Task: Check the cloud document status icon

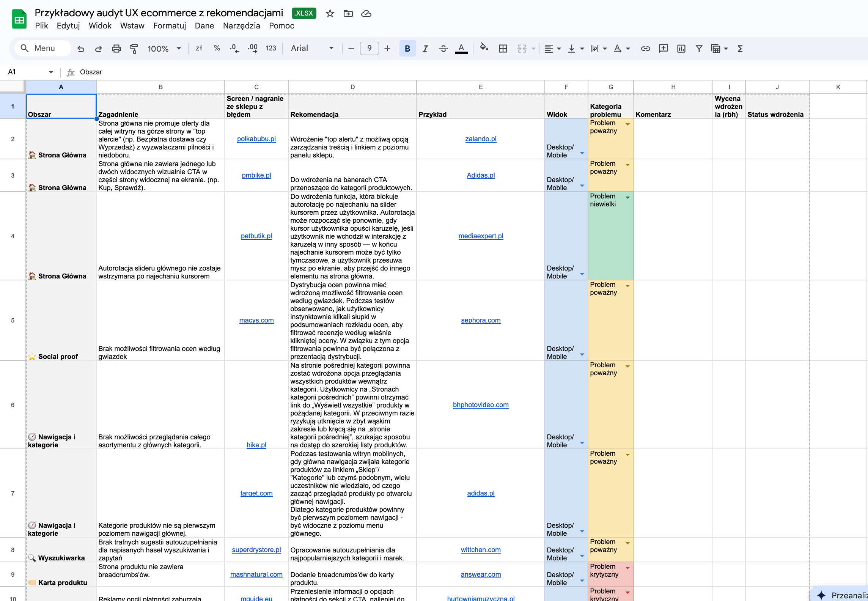Action: 366,14
